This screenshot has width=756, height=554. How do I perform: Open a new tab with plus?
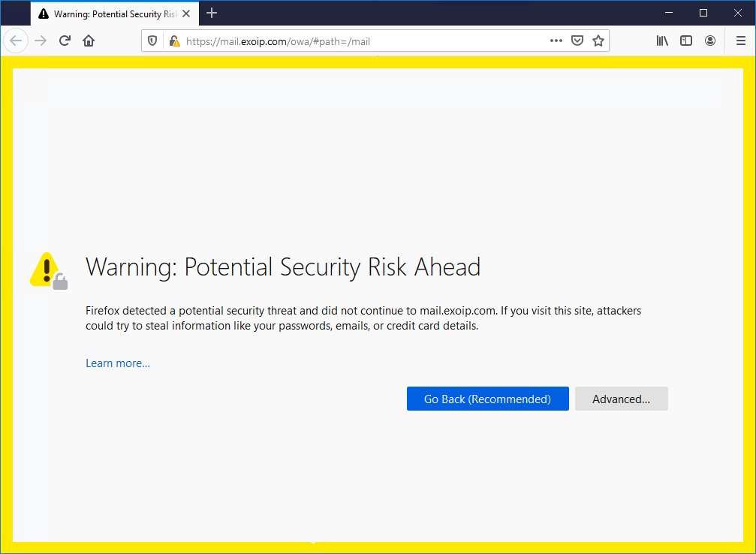[212, 13]
